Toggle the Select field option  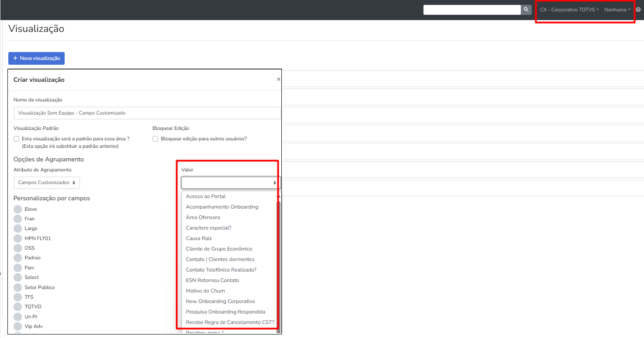[17, 277]
